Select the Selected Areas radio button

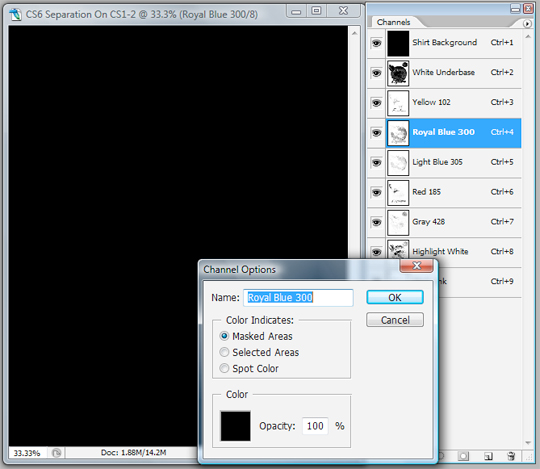click(x=224, y=352)
